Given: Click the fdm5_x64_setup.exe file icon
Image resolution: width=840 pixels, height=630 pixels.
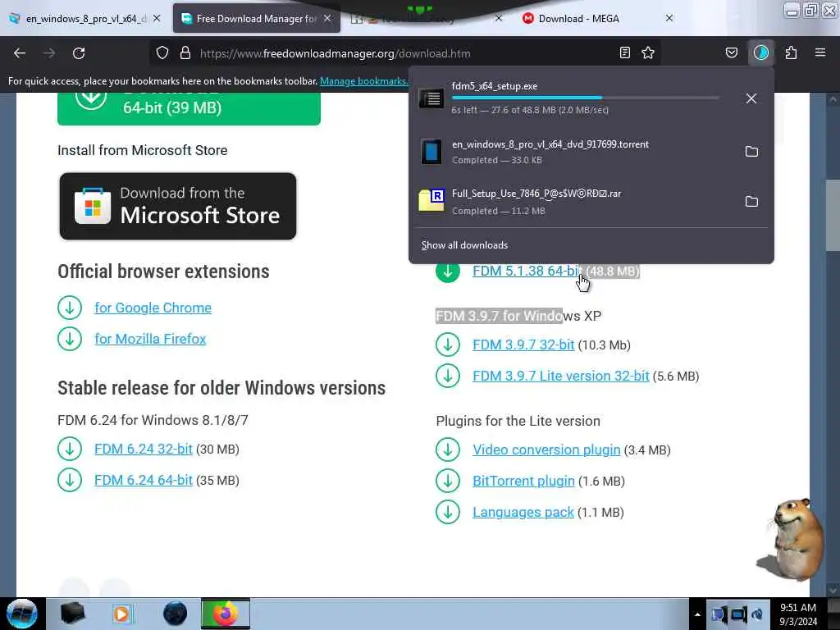Looking at the screenshot, I should 431,98.
